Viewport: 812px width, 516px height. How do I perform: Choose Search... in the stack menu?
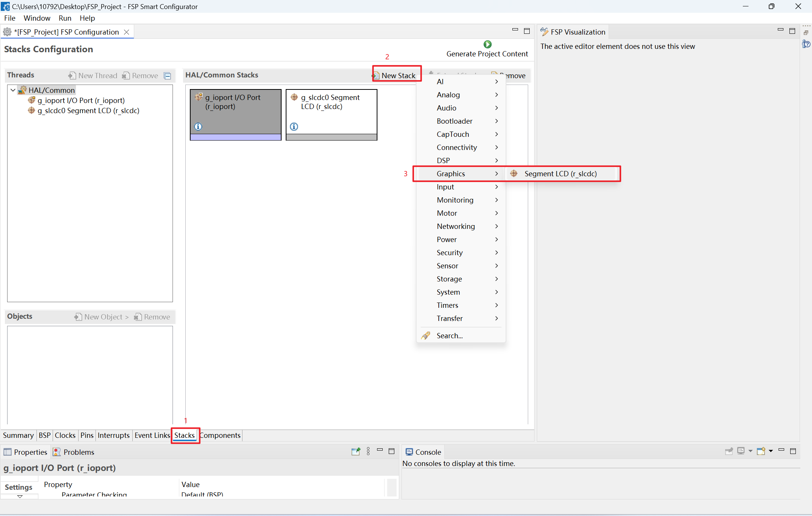point(461,336)
